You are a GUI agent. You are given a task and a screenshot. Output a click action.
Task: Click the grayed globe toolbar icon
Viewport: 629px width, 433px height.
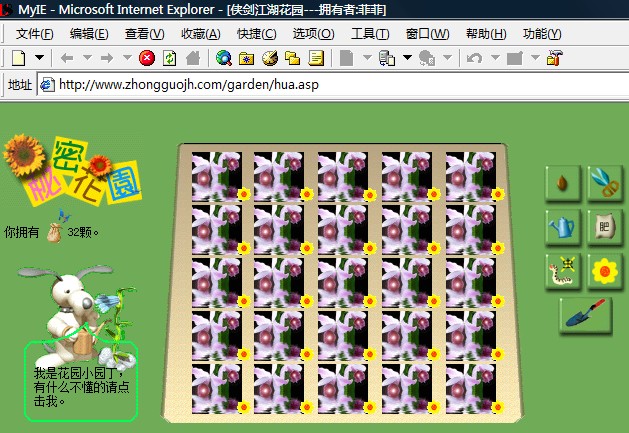[x=427, y=58]
